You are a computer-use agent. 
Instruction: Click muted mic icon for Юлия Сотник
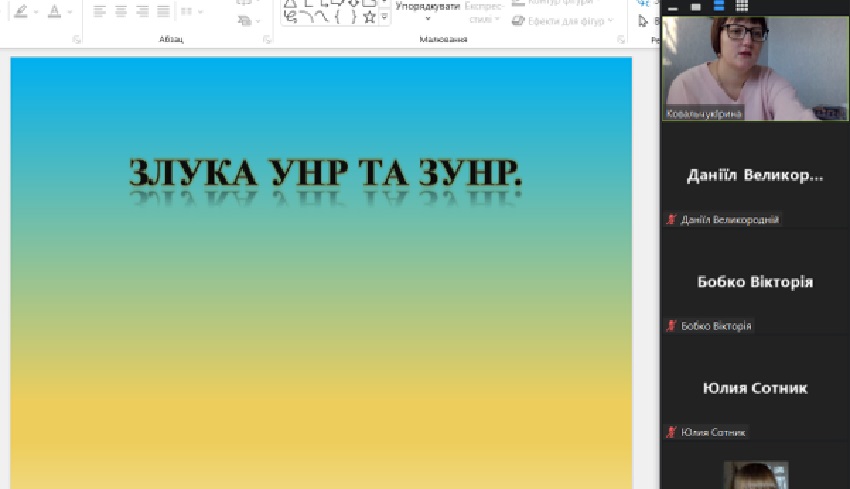pyautogui.click(x=672, y=432)
